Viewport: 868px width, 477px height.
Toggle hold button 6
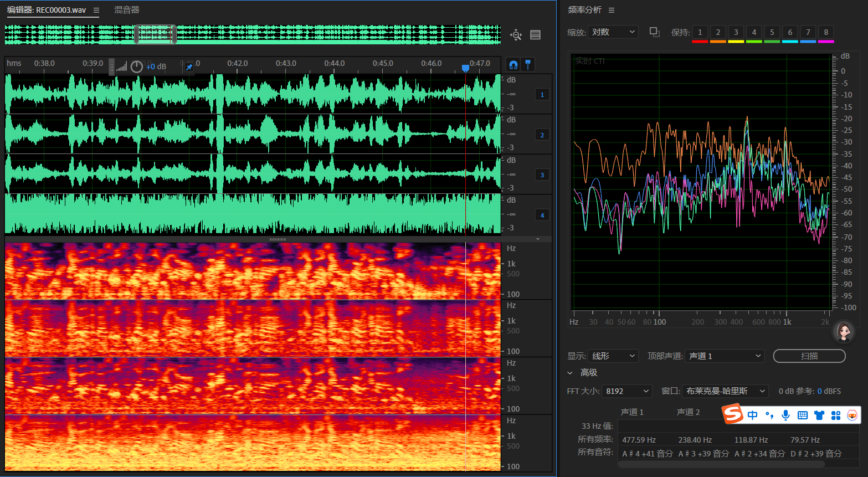click(x=790, y=32)
